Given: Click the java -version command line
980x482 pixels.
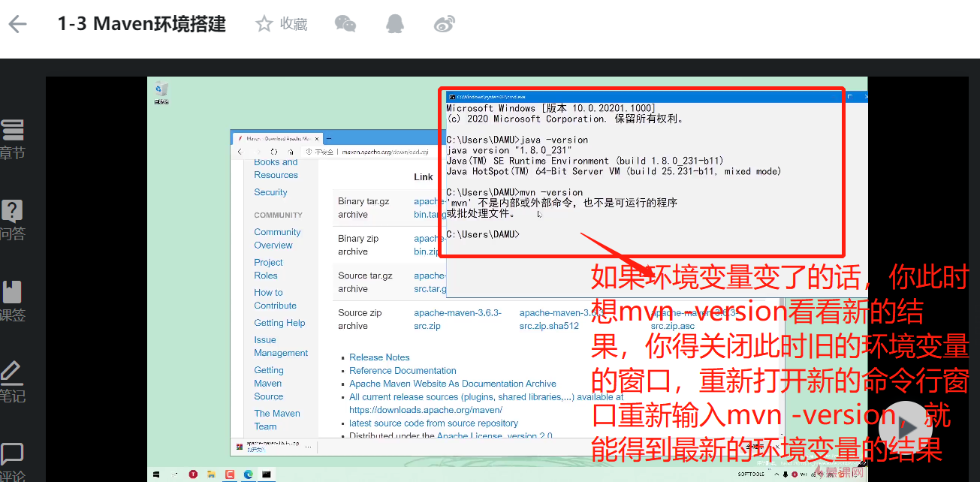Looking at the screenshot, I should [x=517, y=140].
